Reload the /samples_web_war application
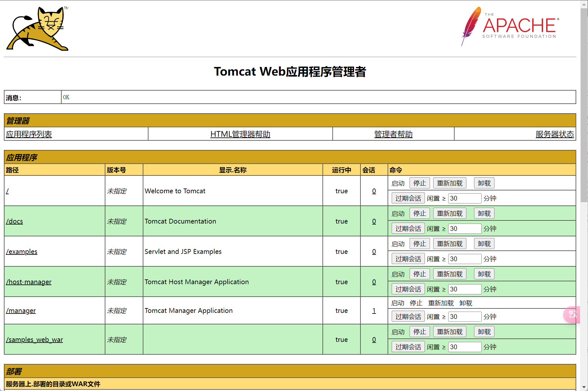Viewport: 588px width, 391px height. (450, 332)
